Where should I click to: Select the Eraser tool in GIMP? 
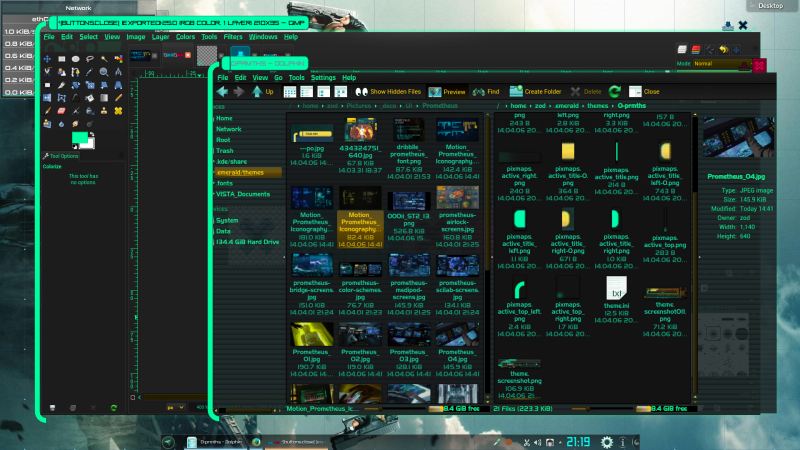pos(62,111)
